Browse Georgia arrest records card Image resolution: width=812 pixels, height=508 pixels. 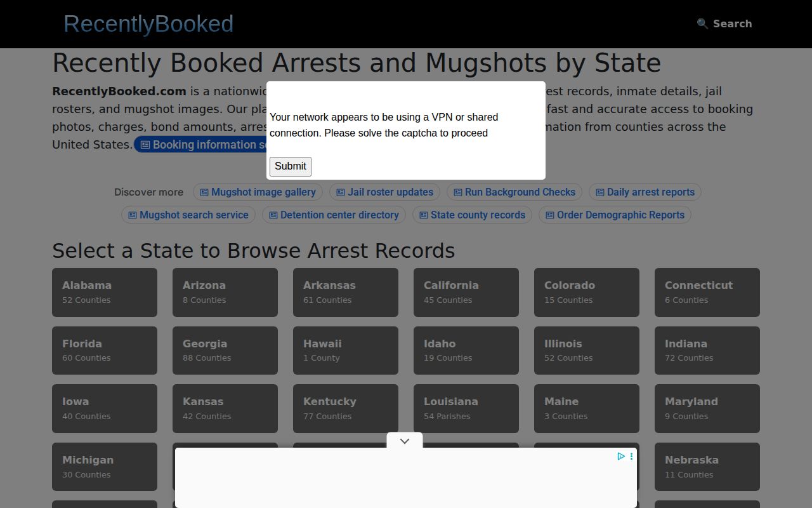(225, 351)
